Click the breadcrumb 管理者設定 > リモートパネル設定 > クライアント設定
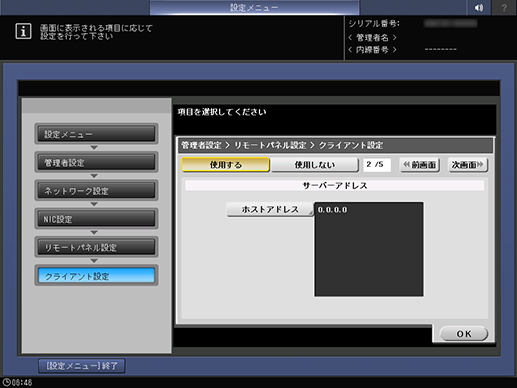The height and width of the screenshot is (388, 517). (282, 145)
